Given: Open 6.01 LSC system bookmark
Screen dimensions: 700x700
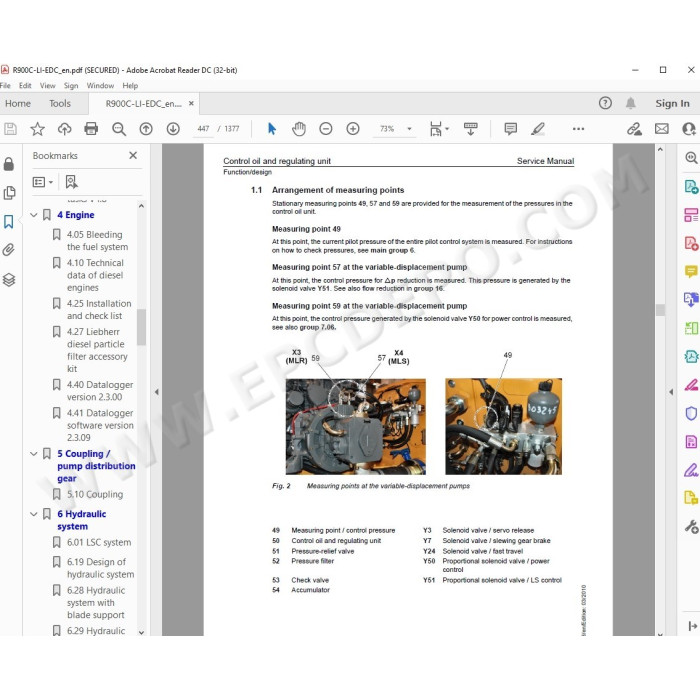Looking at the screenshot, I should 99,542.
